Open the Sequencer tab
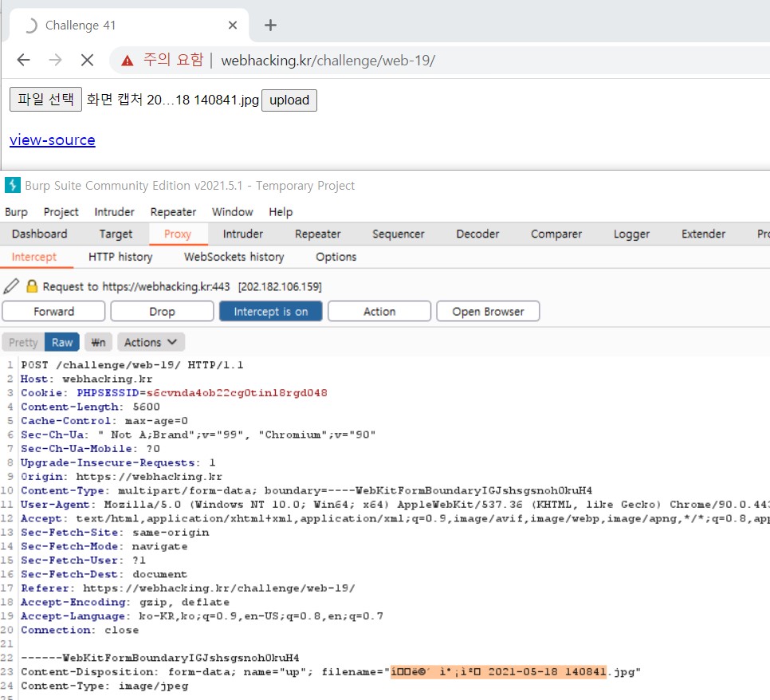770x700 pixels. (x=399, y=234)
